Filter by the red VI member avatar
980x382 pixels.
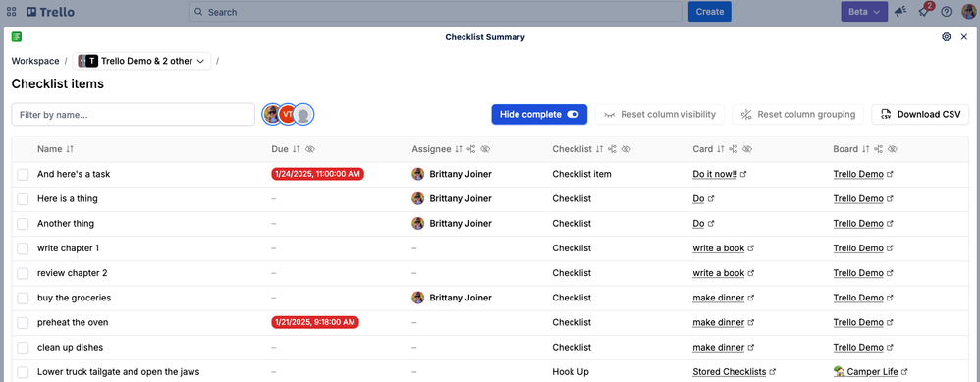point(287,115)
